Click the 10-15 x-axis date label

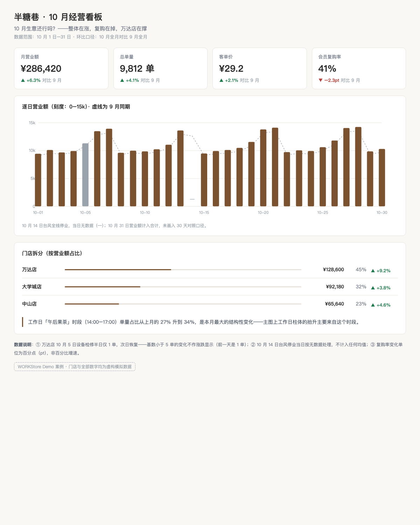click(204, 212)
